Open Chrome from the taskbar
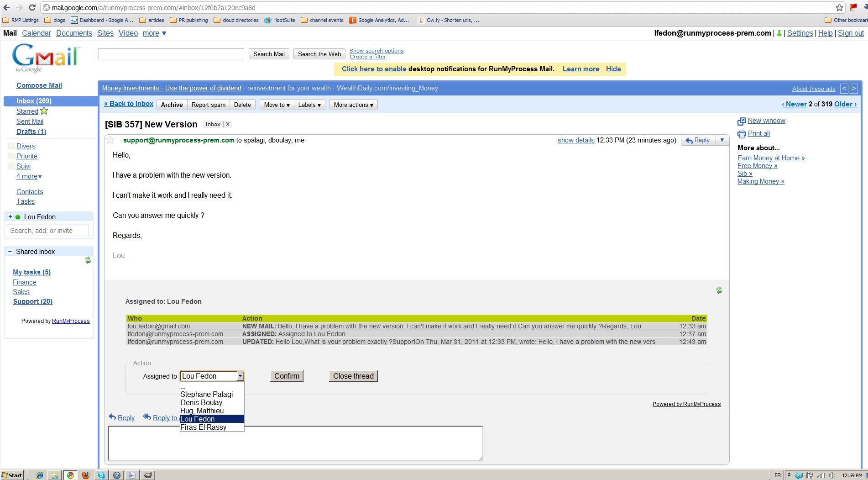The width and height of the screenshot is (868, 480). click(x=70, y=475)
